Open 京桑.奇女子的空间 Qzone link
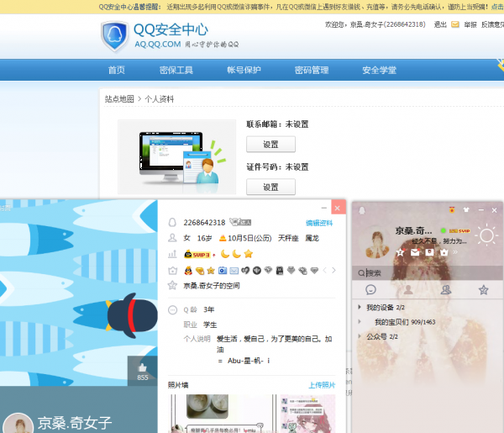504x433 pixels. [212, 286]
